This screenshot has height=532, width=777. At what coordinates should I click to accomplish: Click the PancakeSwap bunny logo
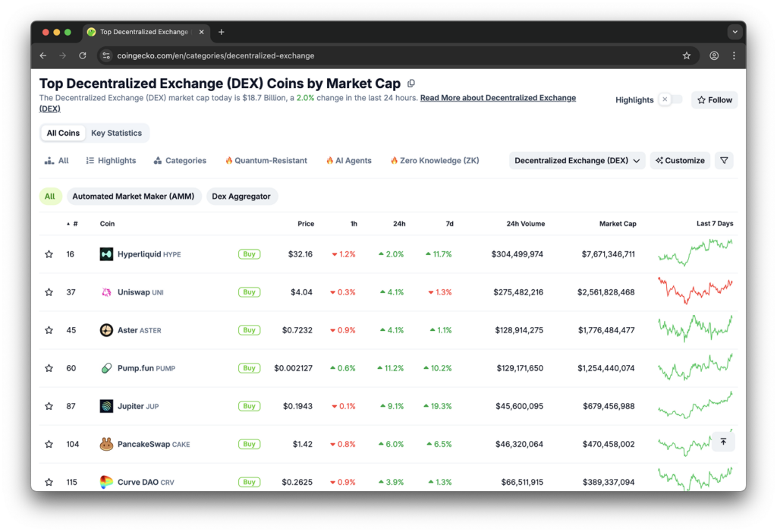click(106, 444)
